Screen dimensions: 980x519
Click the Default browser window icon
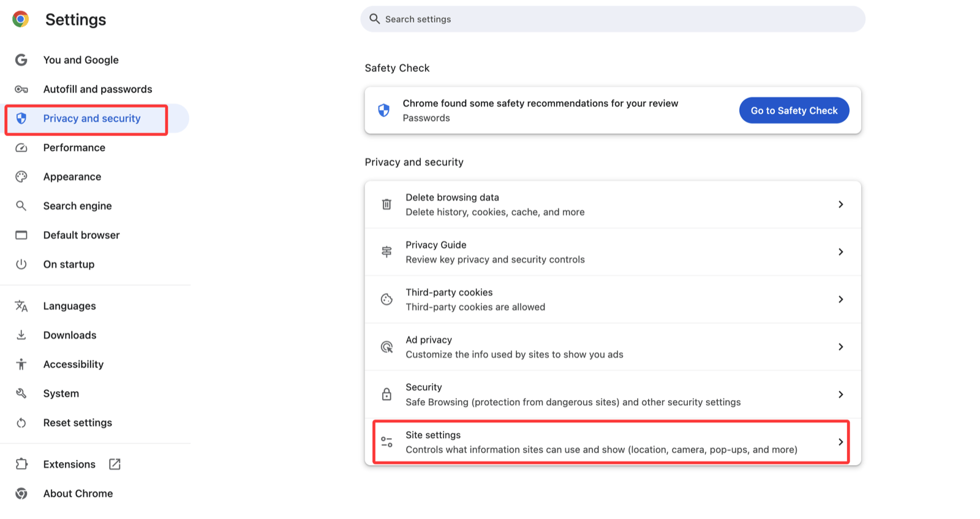pos(21,235)
